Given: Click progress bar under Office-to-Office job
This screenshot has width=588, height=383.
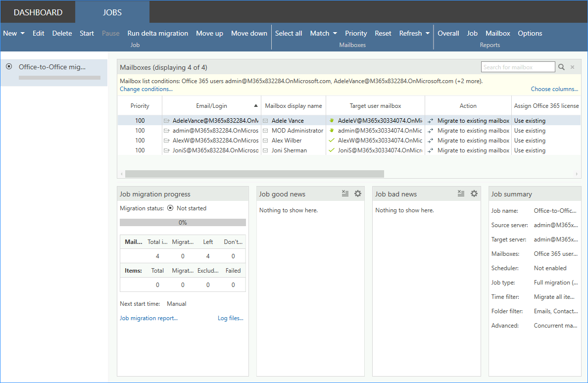Looking at the screenshot, I should point(59,78).
